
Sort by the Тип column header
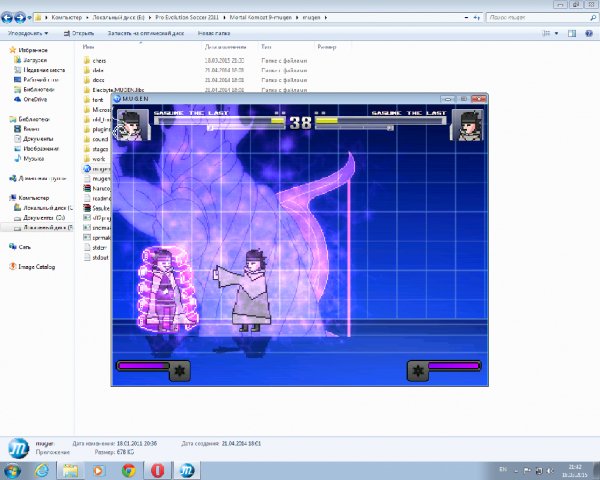pos(266,47)
